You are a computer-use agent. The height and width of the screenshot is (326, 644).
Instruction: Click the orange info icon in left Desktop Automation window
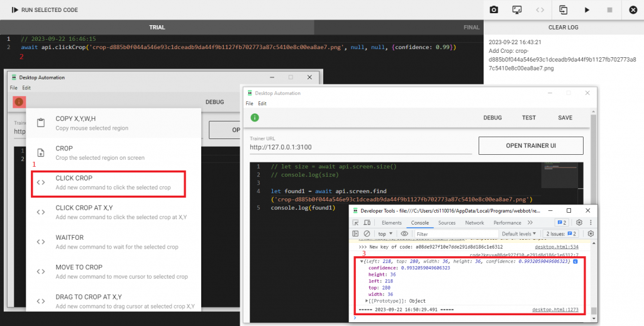click(19, 102)
